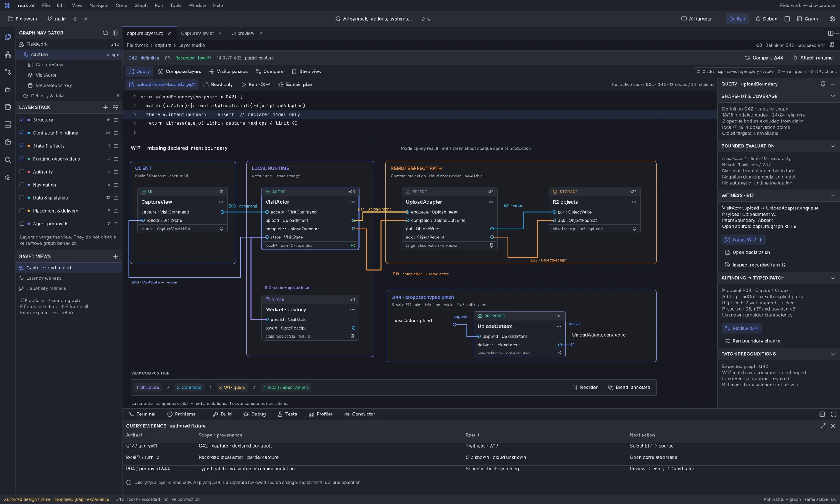Viewport: 840px width, 504px height.
Task: Toggle the Graph Navigator sidebar layout icon
Action: click(115, 33)
